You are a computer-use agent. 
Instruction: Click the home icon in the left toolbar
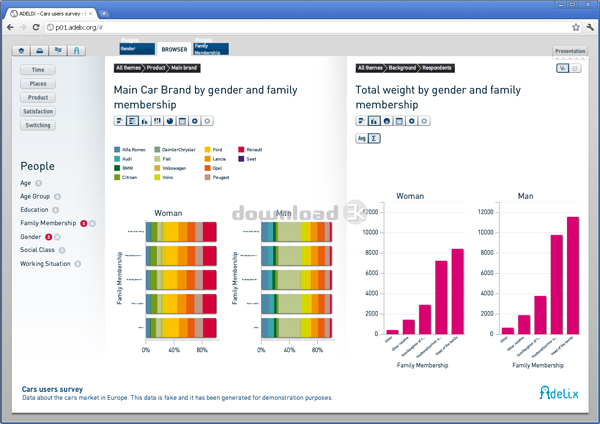point(21,50)
